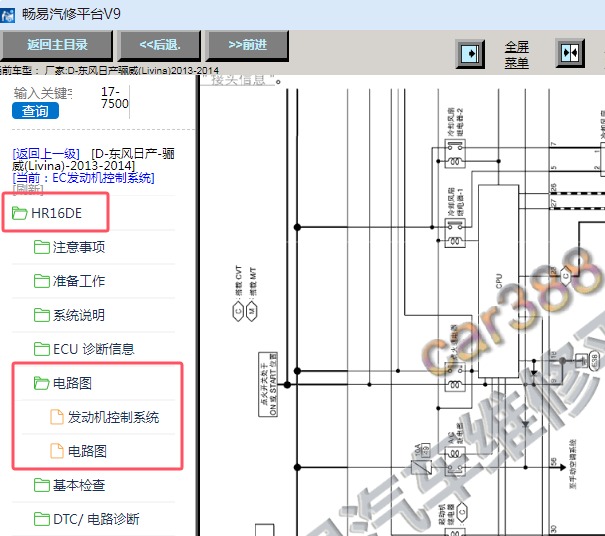Expand the 基本检查 folder
Viewport: 605px width, 536px height.
(79, 485)
